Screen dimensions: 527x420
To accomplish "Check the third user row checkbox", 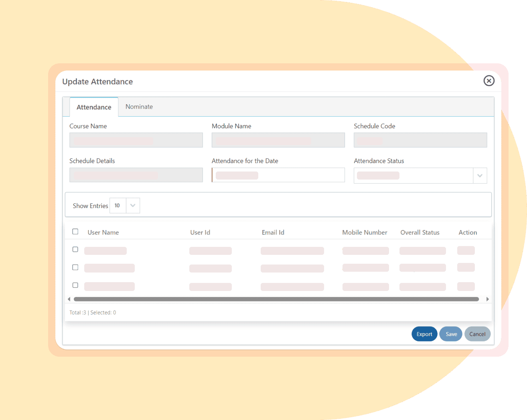I will tap(75, 285).
